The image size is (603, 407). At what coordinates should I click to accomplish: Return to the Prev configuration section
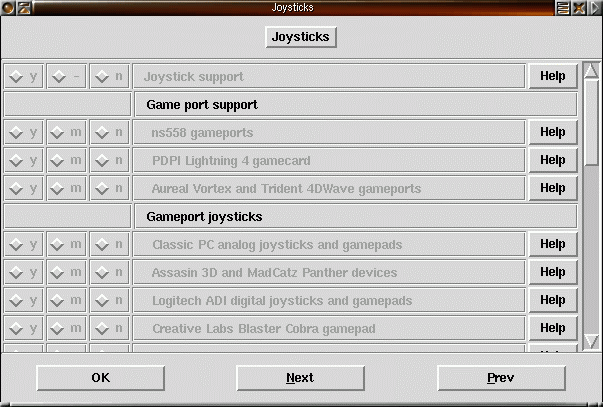(x=500, y=378)
